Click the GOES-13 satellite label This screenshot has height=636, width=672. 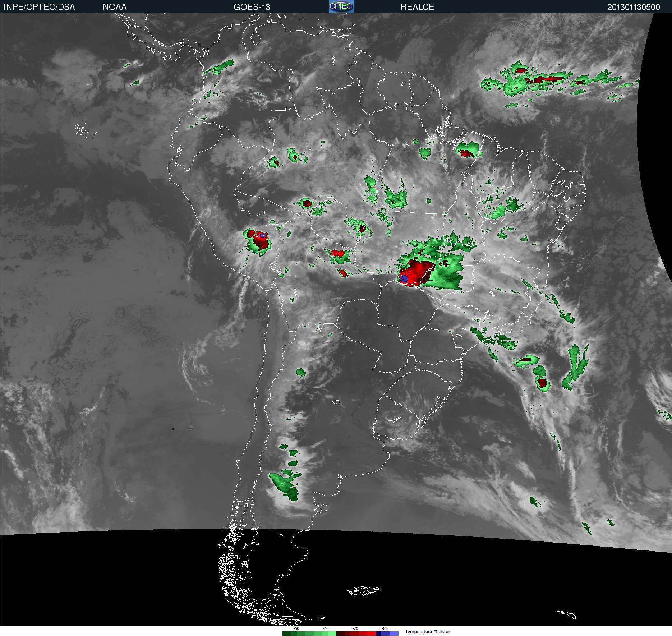(x=252, y=7)
